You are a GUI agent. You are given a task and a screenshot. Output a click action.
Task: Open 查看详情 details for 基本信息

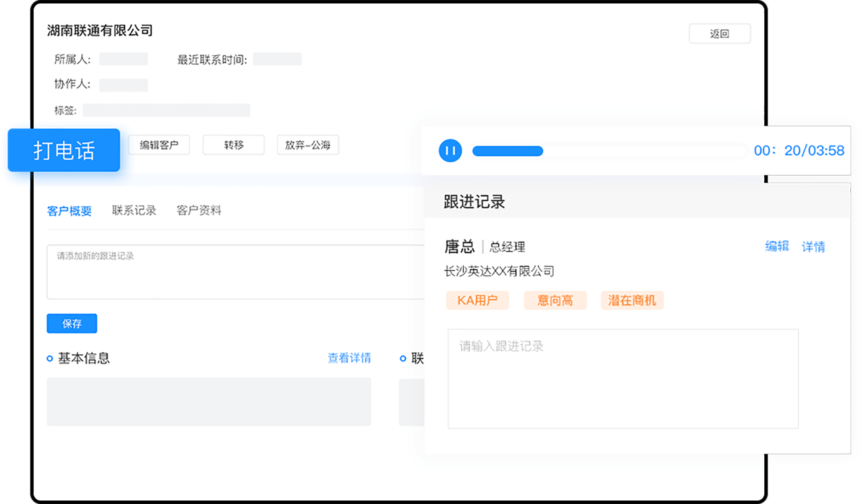pyautogui.click(x=349, y=358)
